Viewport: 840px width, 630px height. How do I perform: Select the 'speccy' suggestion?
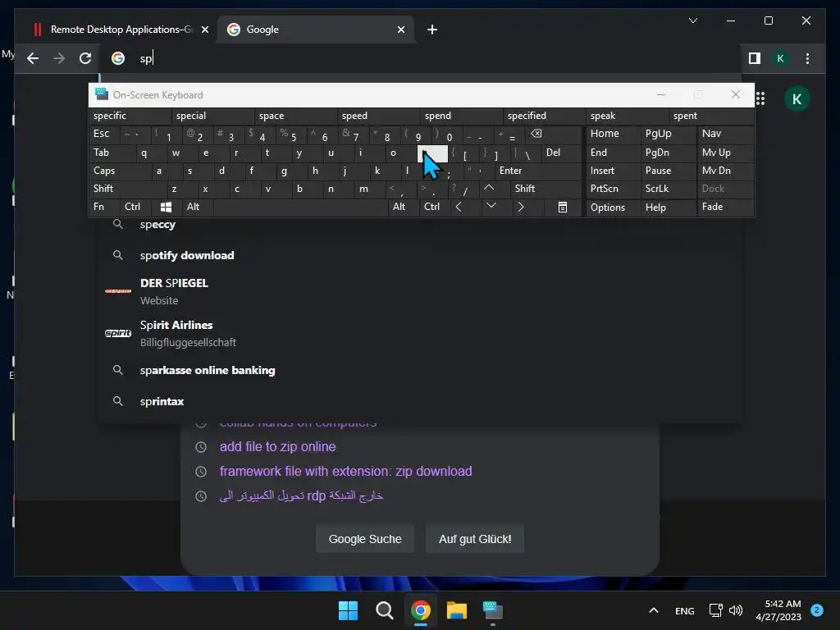(421, 225)
